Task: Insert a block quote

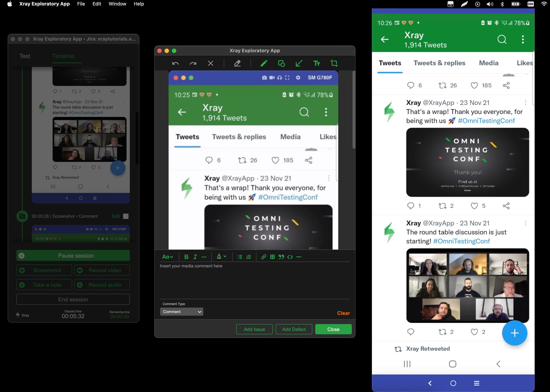Action: [x=281, y=257]
